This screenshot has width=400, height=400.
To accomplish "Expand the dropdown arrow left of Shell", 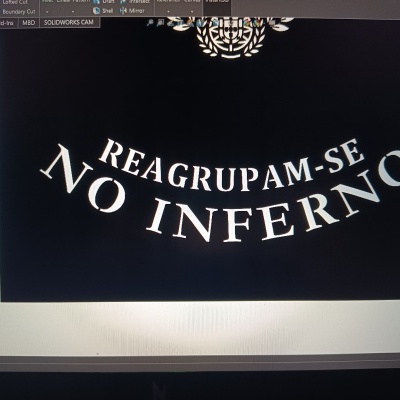I will pos(74,11).
